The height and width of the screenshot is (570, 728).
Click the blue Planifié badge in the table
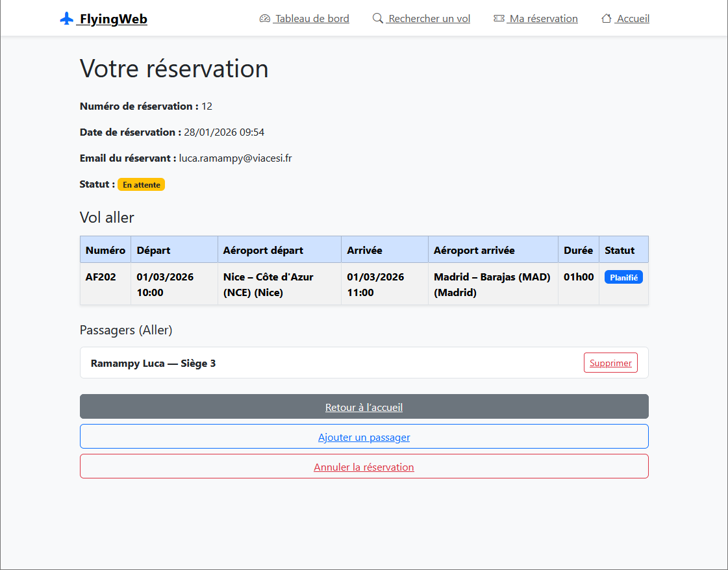(x=623, y=277)
